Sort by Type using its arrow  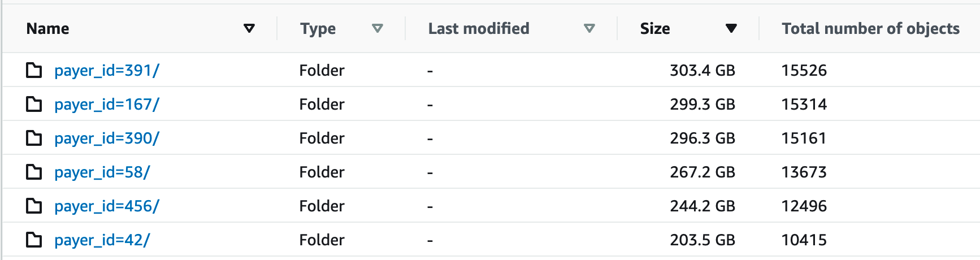(x=378, y=28)
